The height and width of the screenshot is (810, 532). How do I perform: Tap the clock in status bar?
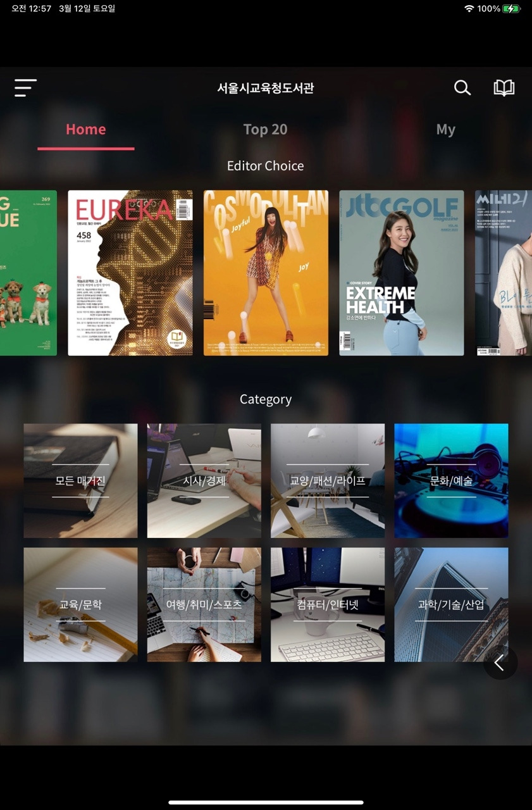tap(31, 9)
